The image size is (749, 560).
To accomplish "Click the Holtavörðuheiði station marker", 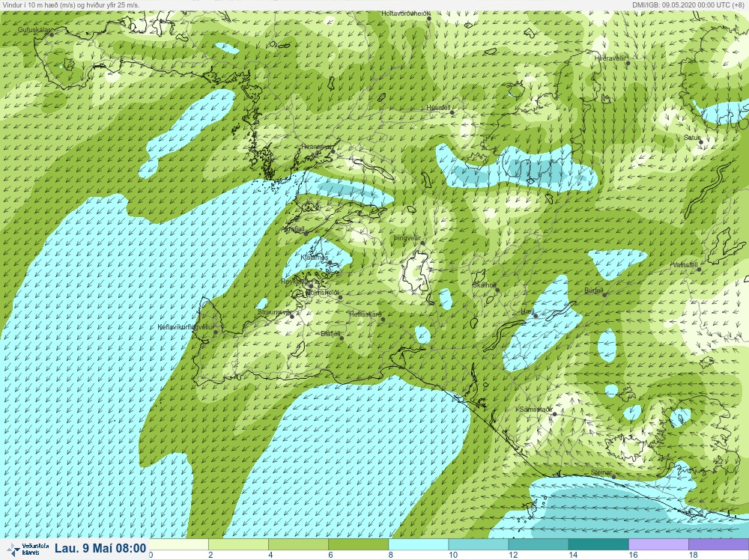I will click(429, 19).
